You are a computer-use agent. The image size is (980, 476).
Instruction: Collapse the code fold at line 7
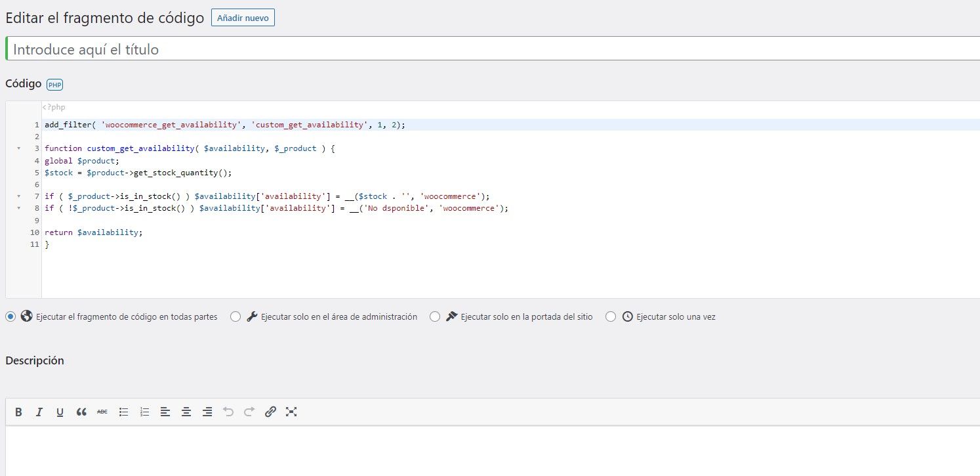(18, 196)
